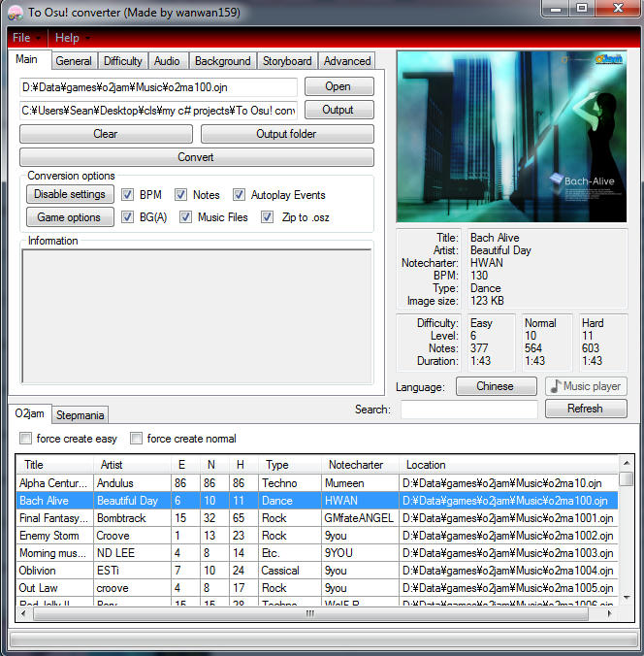Switch to the Stepmania tab
The height and width of the screenshot is (656, 644).
coord(80,415)
